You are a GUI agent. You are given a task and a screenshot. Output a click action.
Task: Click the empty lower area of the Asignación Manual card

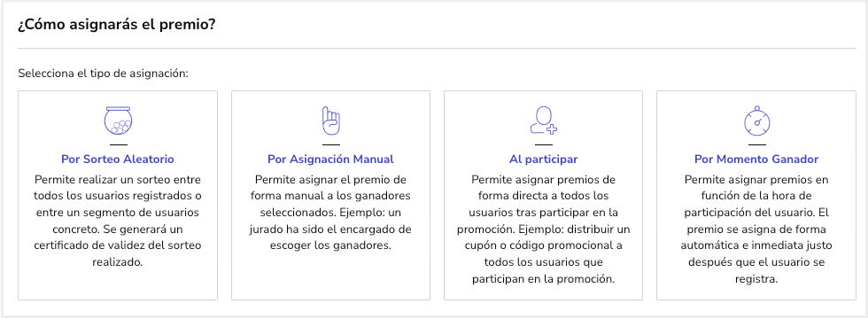click(330, 276)
